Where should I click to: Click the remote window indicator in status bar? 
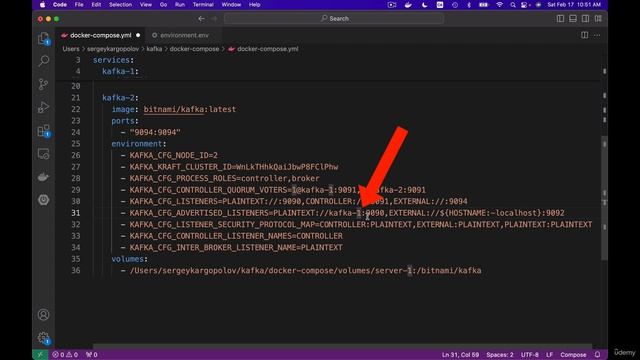pos(40,355)
